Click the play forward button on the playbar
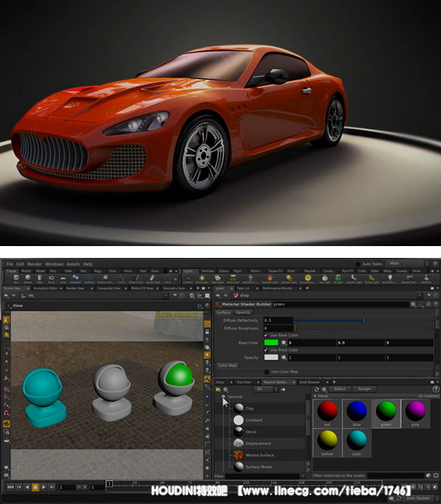 [43, 487]
